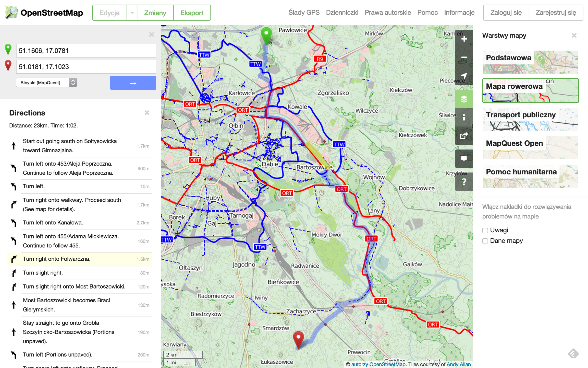Select the 10m 'Turn left.' step
This screenshot has height=368, width=588.
[x=80, y=187]
